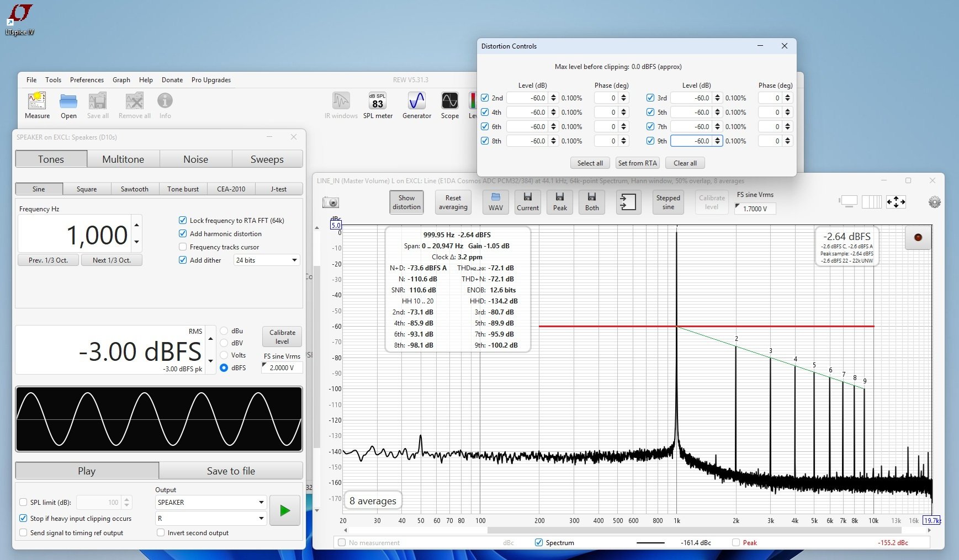This screenshot has width=959, height=560.
Task: Click the Next 1/3 Oct. button
Action: [112, 260]
